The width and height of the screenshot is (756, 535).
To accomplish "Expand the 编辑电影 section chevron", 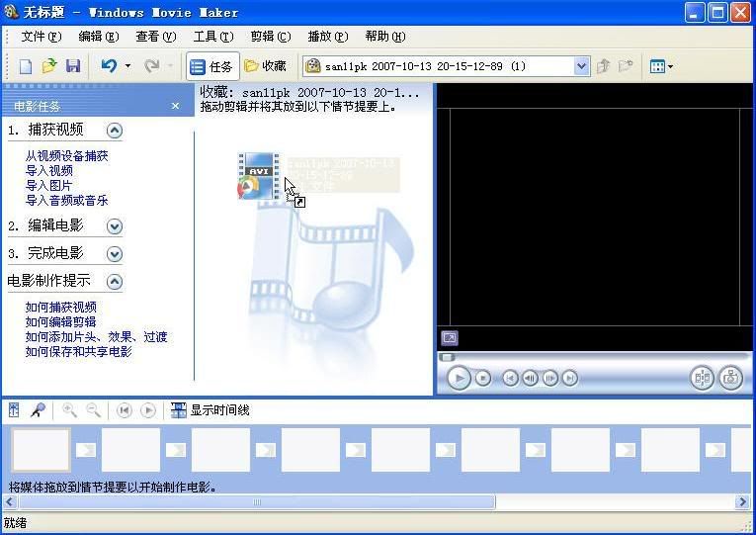I will (115, 226).
